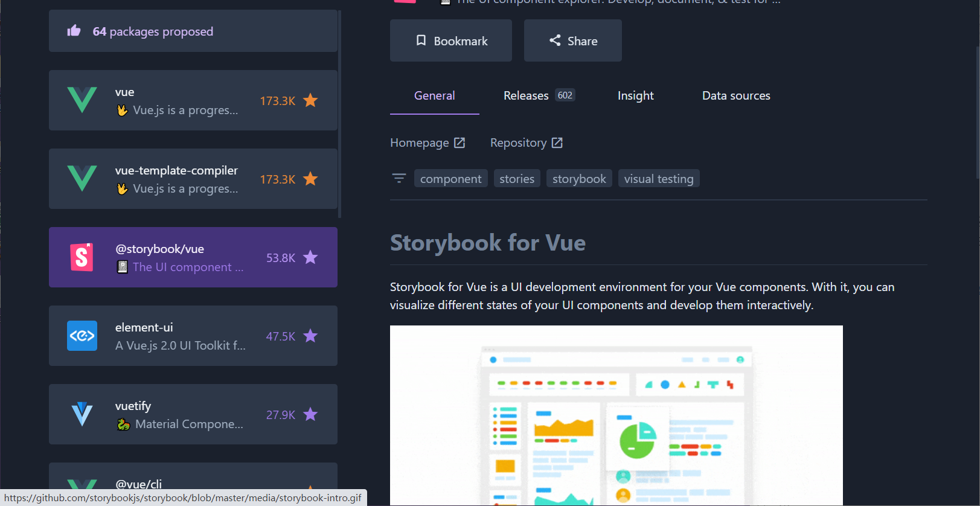Switch to the General tab
This screenshot has height=506, width=980.
pyautogui.click(x=435, y=95)
